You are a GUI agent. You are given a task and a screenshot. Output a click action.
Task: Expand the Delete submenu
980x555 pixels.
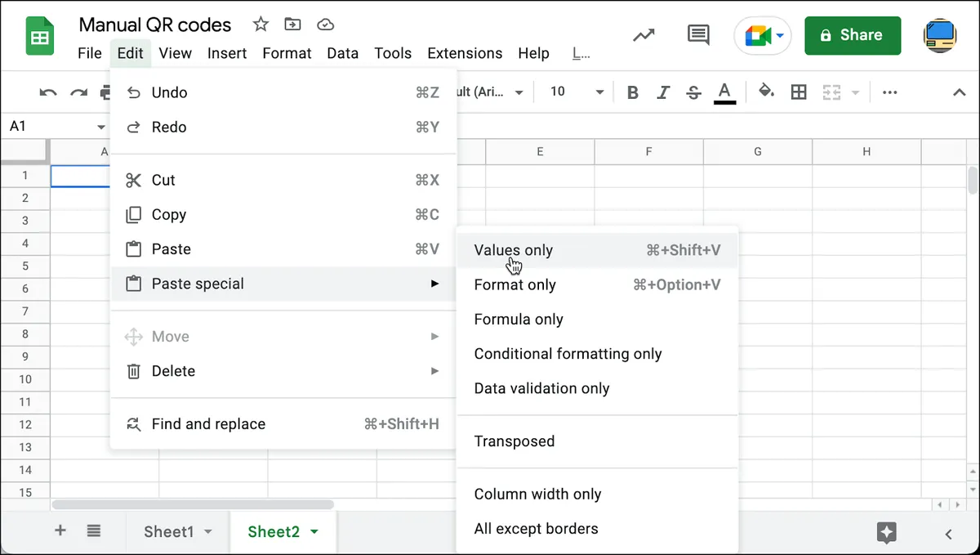coord(283,371)
